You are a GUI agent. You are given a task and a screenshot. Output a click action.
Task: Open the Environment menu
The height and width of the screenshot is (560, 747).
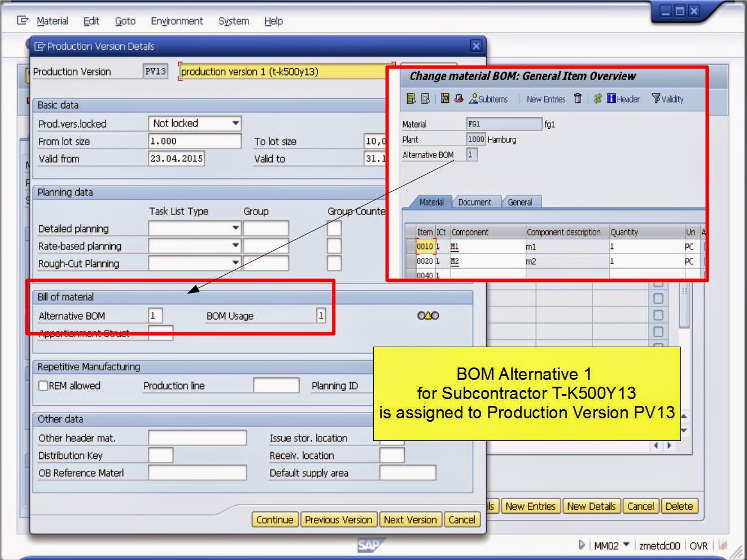(176, 21)
